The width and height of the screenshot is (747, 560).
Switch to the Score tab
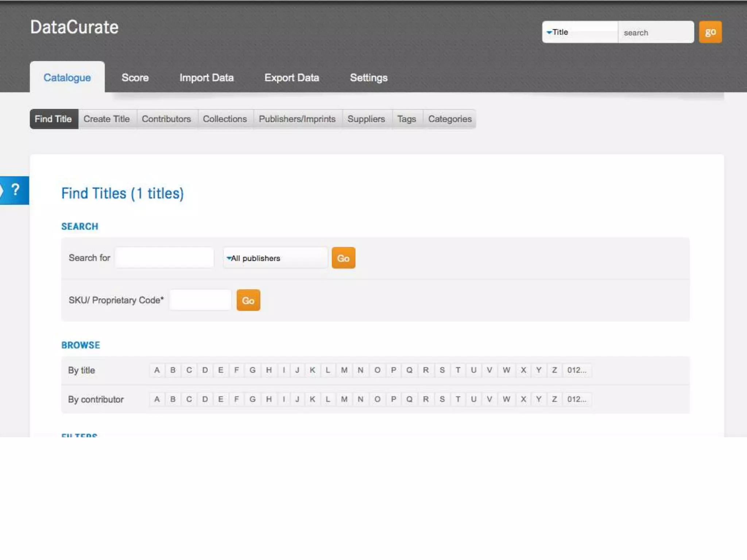(135, 78)
